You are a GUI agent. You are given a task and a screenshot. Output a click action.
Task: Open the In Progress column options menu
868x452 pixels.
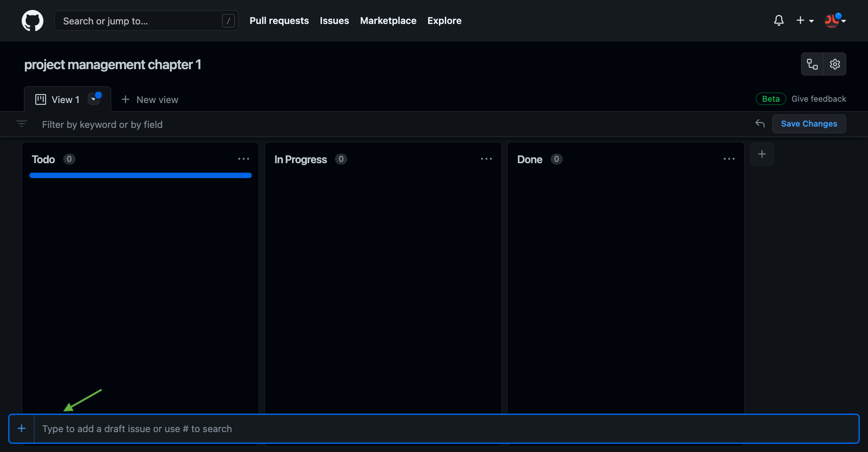tap(486, 159)
